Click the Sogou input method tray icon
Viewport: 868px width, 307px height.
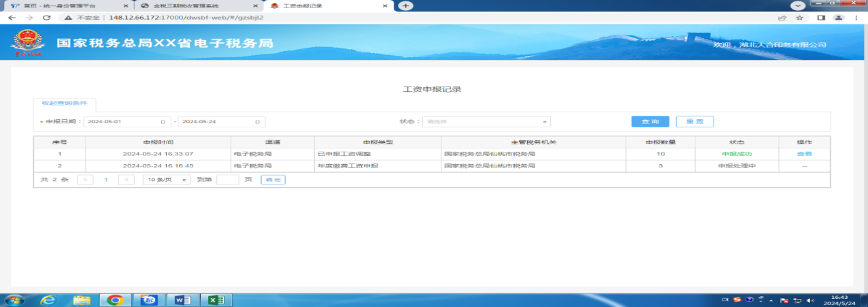pos(739,300)
